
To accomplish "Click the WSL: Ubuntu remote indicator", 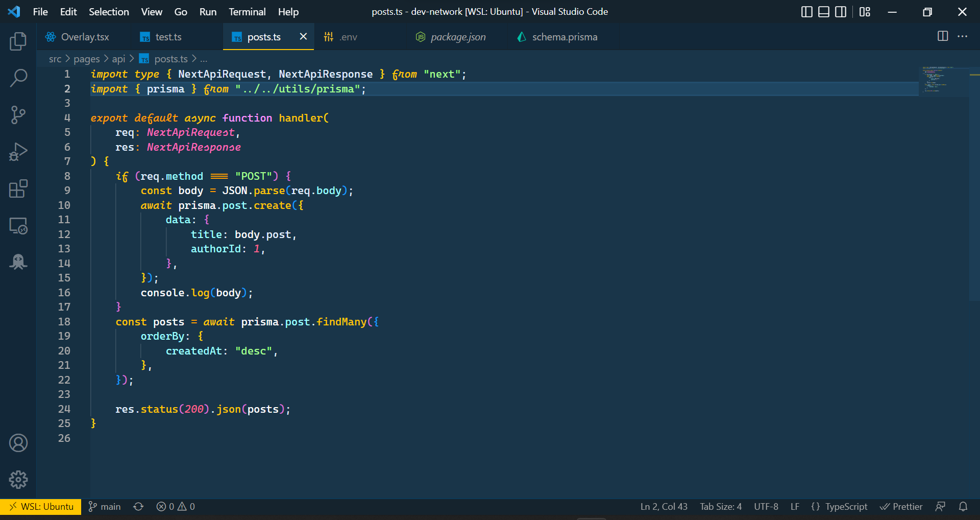I will tap(41, 507).
